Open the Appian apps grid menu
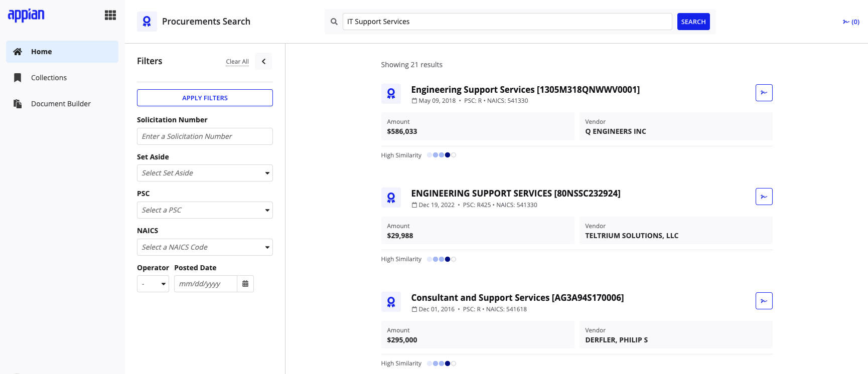The width and height of the screenshot is (868, 374). [x=110, y=15]
